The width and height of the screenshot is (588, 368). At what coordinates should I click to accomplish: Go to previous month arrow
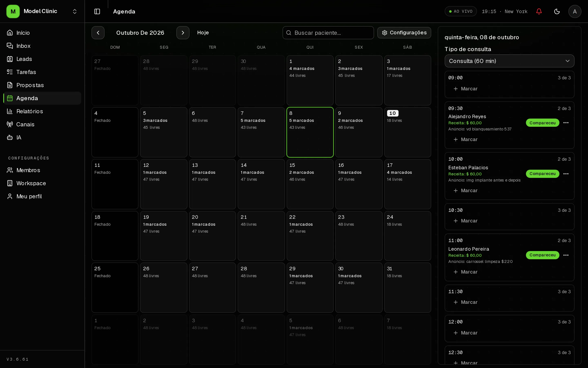(98, 33)
